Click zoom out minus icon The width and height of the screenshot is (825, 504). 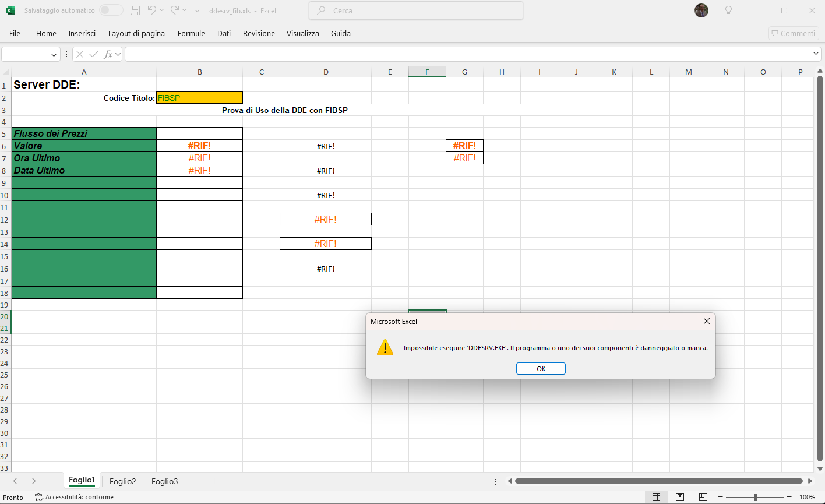pos(721,497)
